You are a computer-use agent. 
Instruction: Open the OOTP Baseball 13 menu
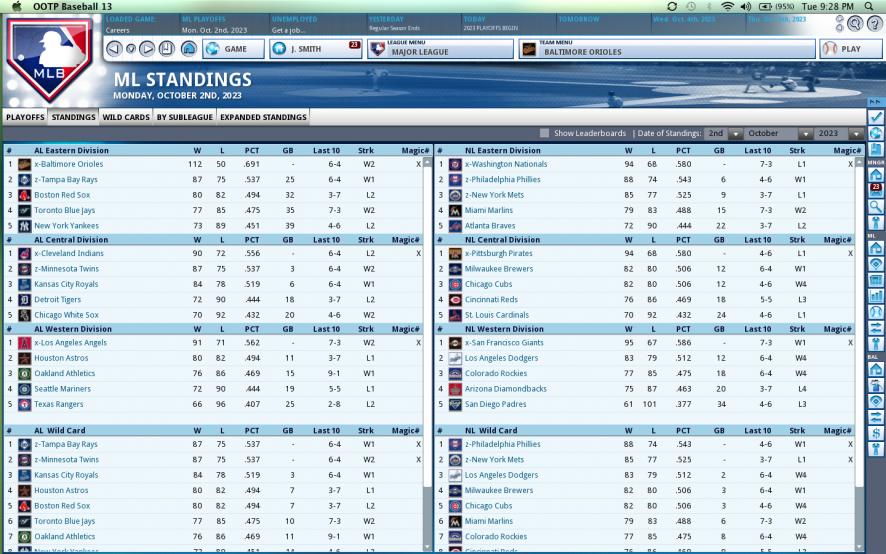coord(72,6)
